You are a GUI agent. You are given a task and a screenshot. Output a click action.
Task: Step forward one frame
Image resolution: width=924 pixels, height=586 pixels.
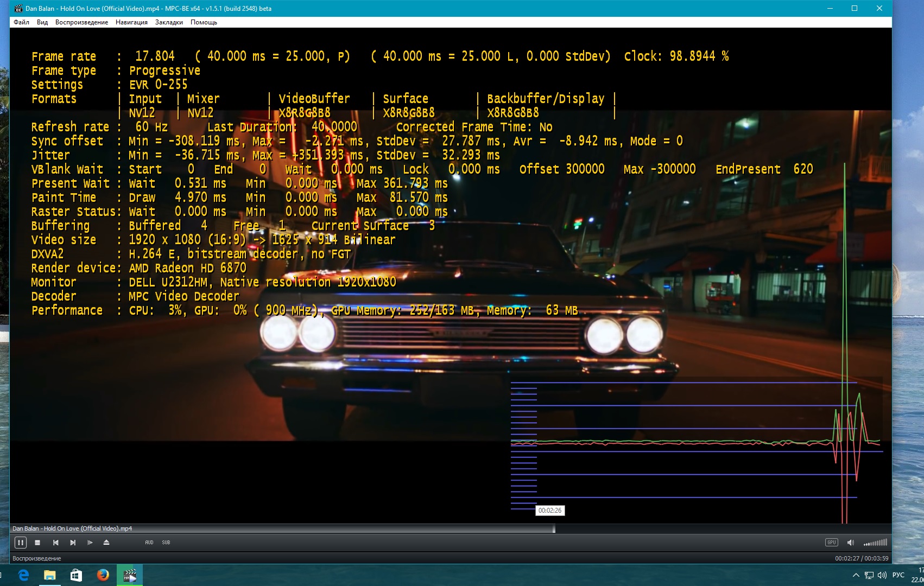tap(90, 542)
